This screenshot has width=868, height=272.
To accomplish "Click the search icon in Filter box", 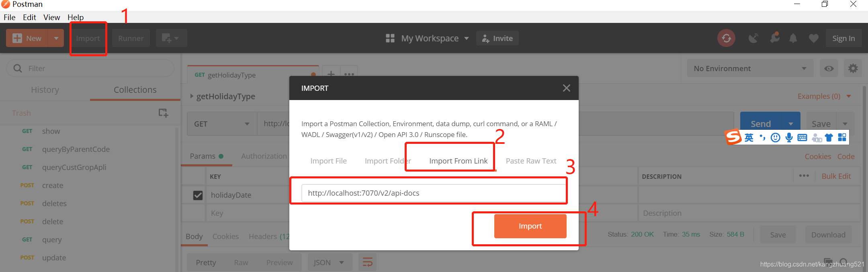I will (x=18, y=68).
